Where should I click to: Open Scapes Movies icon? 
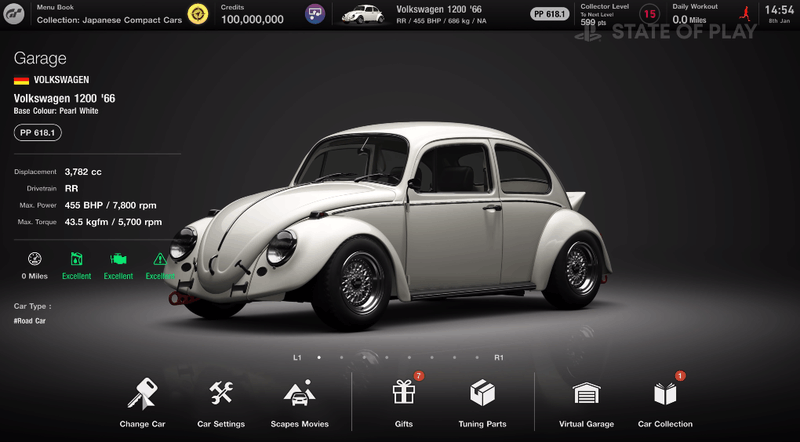[299, 393]
